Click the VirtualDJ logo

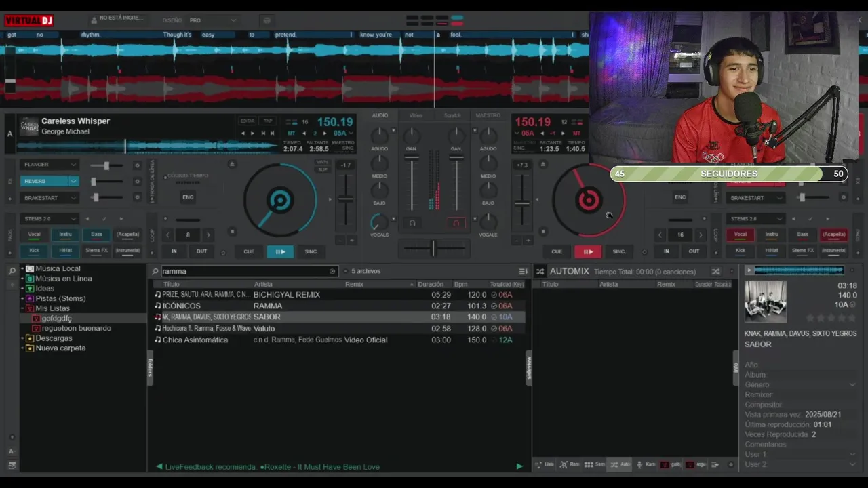pos(28,20)
